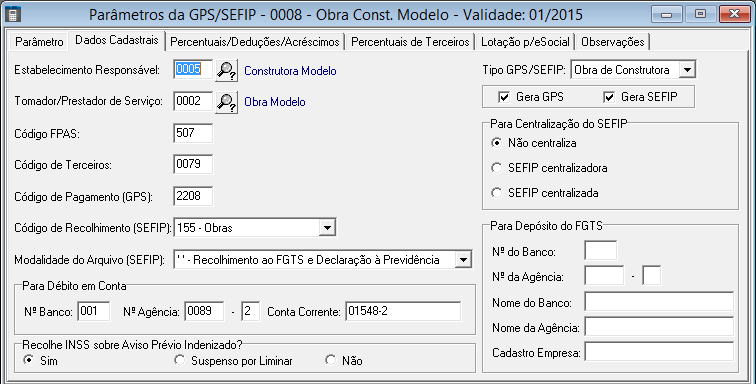Switch to the Parâmetro tab
The height and width of the screenshot is (384, 756).
(39, 42)
